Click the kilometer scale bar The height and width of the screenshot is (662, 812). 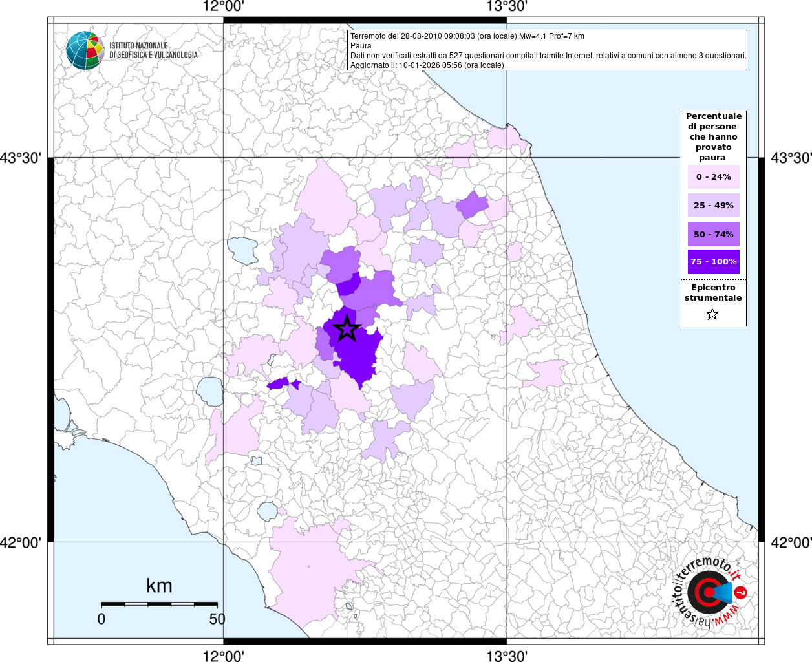pos(159,604)
